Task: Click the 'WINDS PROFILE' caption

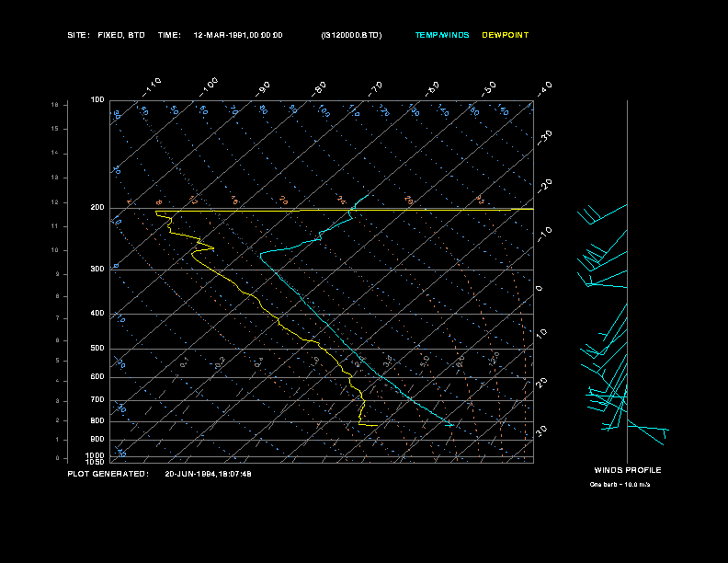Action: click(628, 470)
